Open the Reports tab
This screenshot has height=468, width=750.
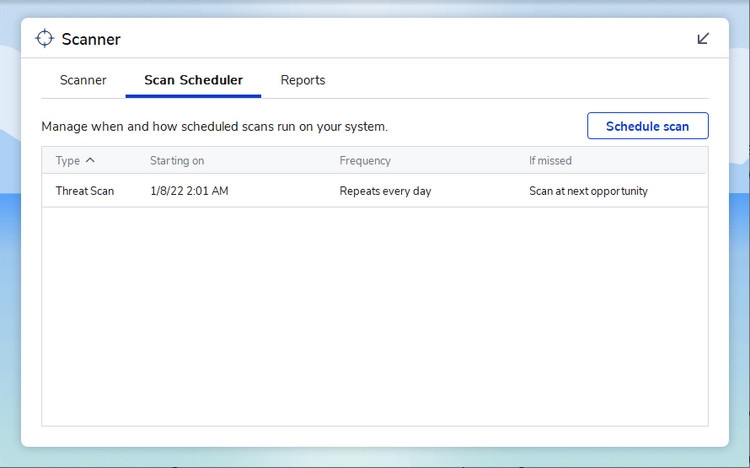tap(302, 80)
